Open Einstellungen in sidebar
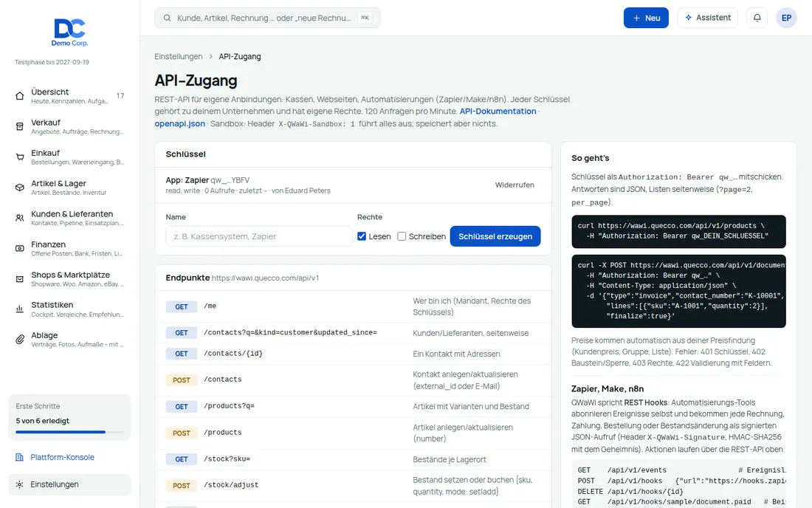The image size is (812, 508). pyautogui.click(x=70, y=484)
